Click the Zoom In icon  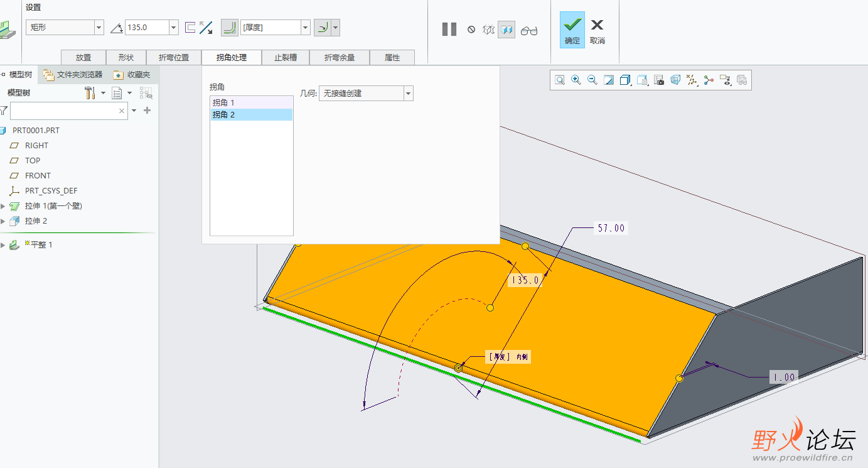[x=576, y=80]
